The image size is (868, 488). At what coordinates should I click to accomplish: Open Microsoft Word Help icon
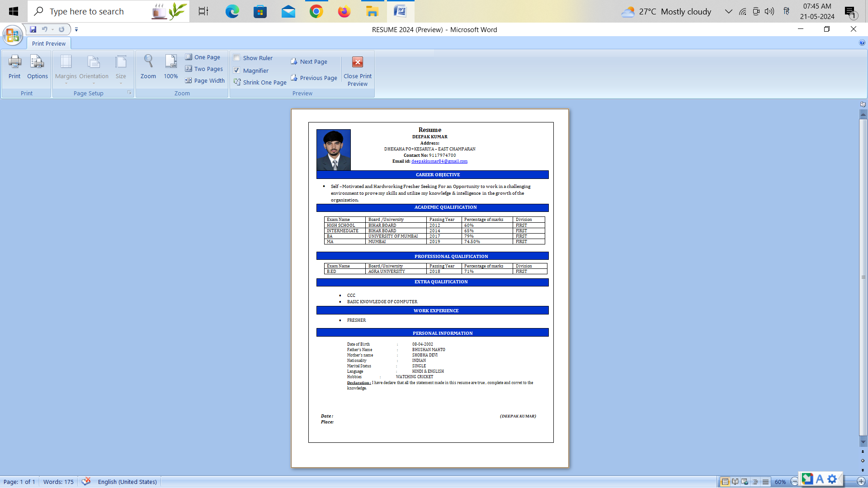(862, 43)
